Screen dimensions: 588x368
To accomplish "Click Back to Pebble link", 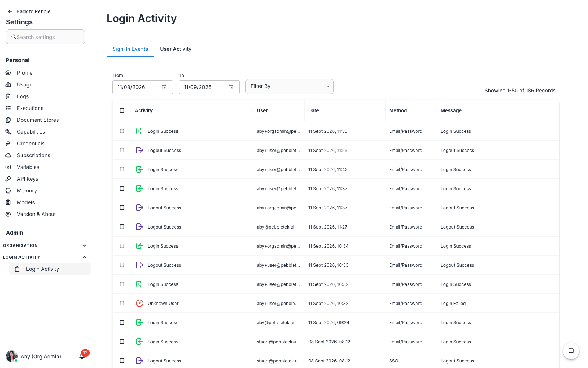I will [33, 11].
